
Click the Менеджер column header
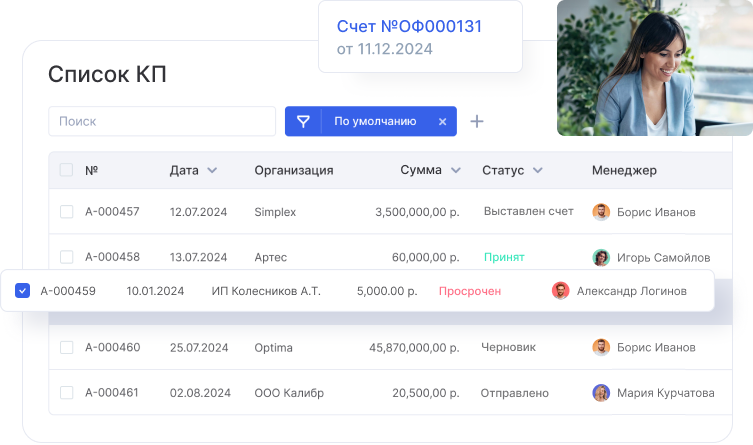tap(624, 170)
